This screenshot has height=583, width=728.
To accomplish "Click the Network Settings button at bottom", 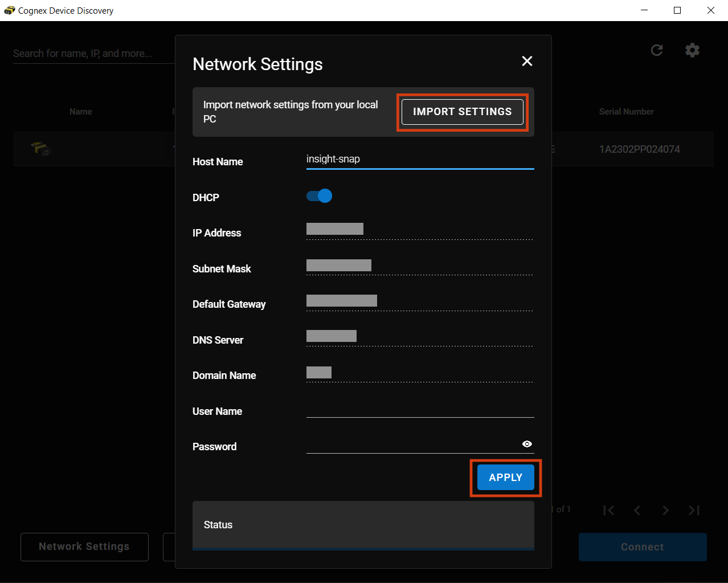I will coord(84,547).
